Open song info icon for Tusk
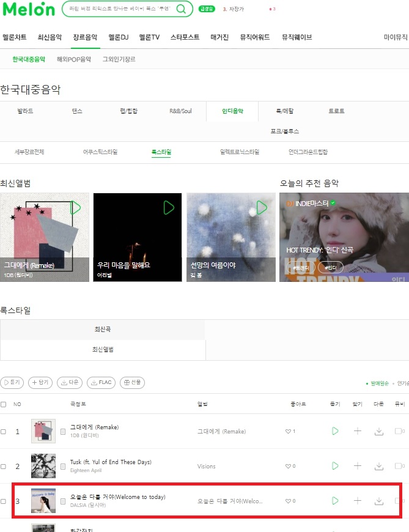Image resolution: width=409 pixels, height=532 pixels. [x=63, y=467]
